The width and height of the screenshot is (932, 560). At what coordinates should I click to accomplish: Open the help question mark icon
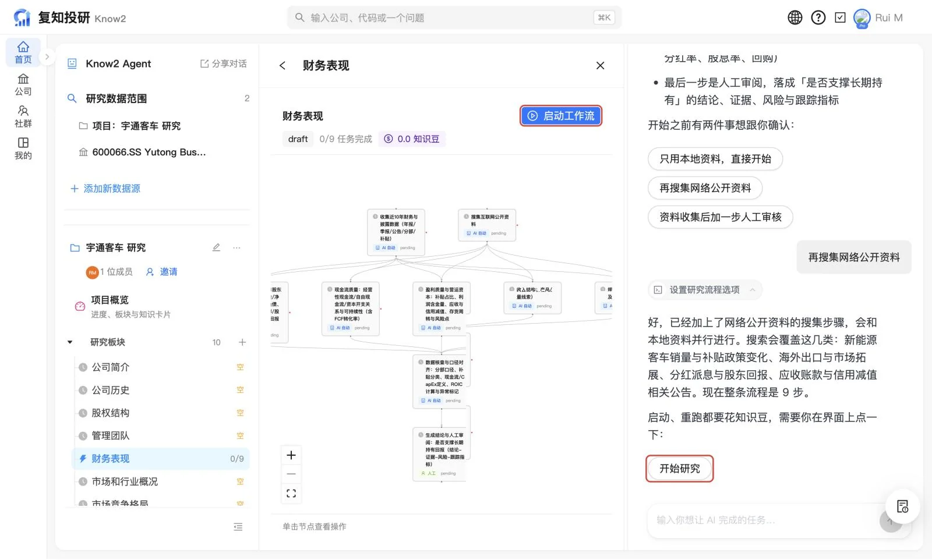tap(818, 18)
